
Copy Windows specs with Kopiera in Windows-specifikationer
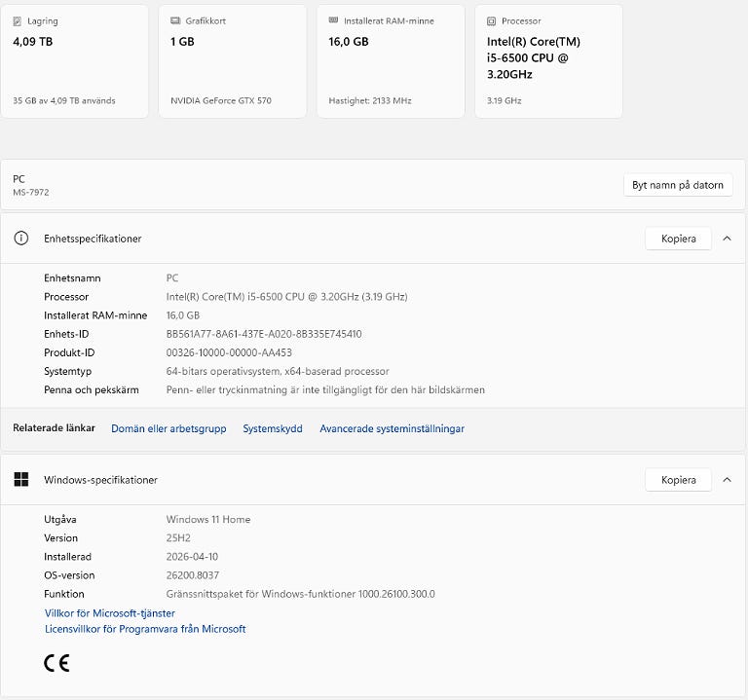tap(678, 480)
